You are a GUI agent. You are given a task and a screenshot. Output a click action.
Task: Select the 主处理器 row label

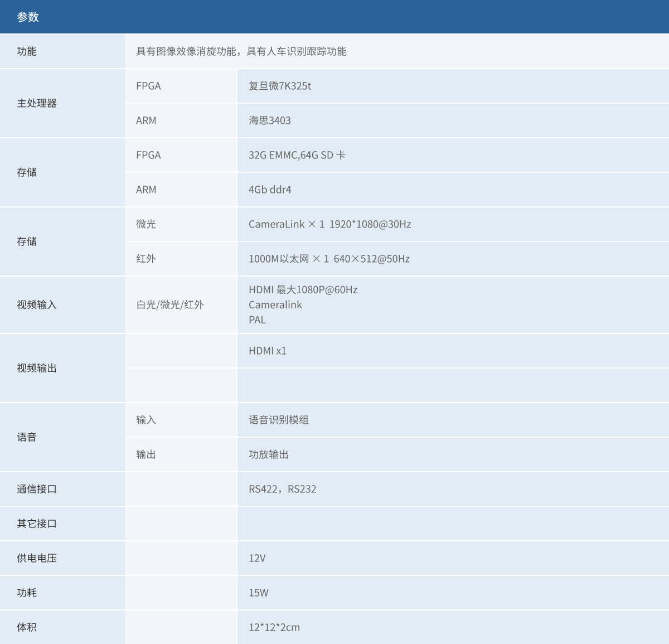tap(37, 103)
